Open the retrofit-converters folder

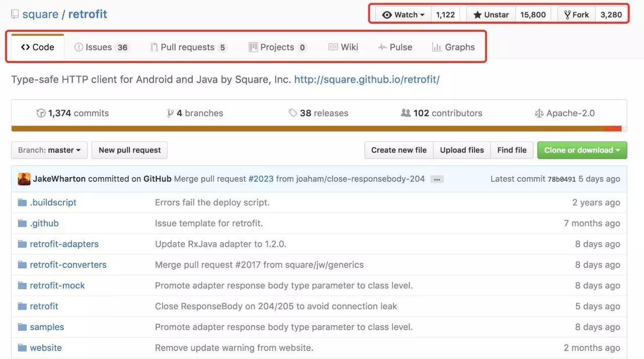pyautogui.click(x=68, y=265)
